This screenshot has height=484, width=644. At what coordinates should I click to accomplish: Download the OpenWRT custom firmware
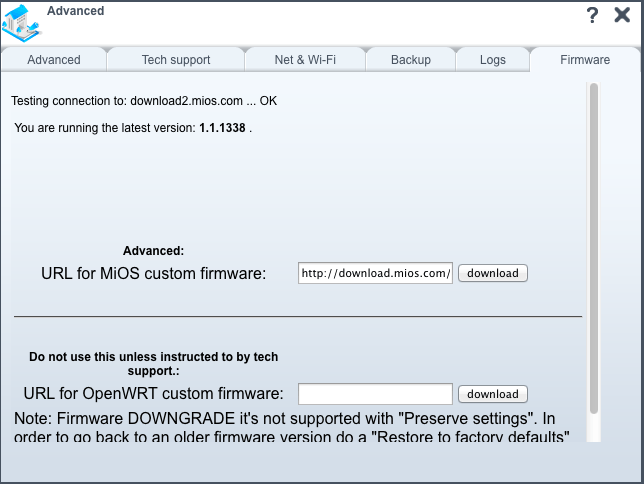tap(492, 394)
